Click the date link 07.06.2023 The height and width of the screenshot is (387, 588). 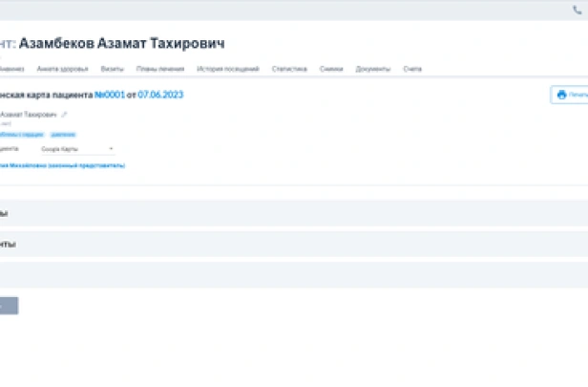160,95
